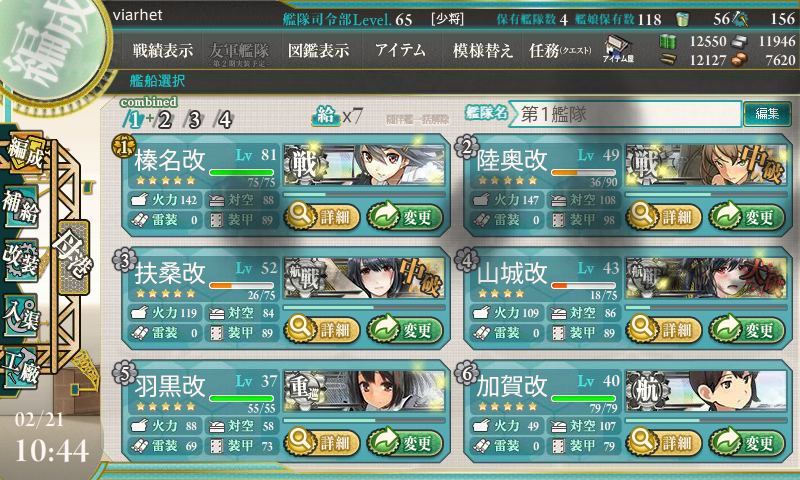Click the 陸奥改 ship portrait thumbnail

coord(706,165)
